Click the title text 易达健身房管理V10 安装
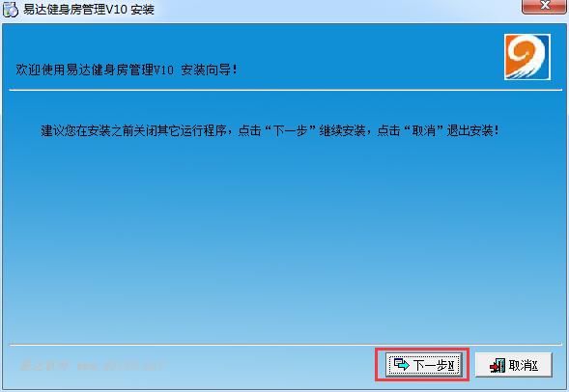This screenshot has height=392, width=569. point(89,9)
